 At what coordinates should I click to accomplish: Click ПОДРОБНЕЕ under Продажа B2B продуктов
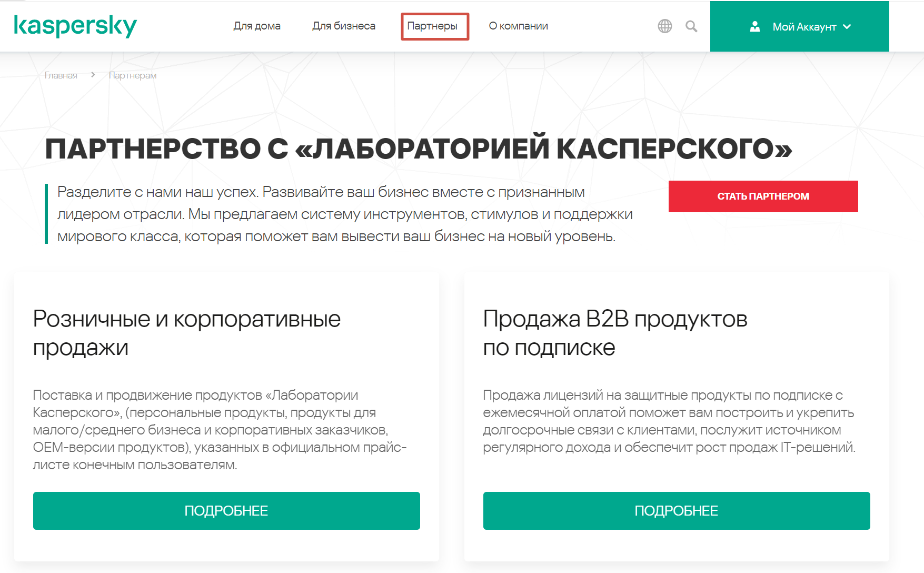[x=677, y=511]
